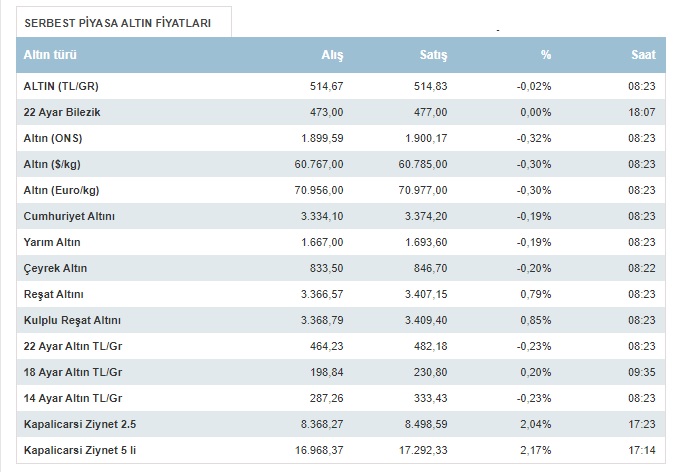The height and width of the screenshot is (472, 679).
Task: Open 18 Ayar Altın TL/Gr
Action: pos(73,372)
